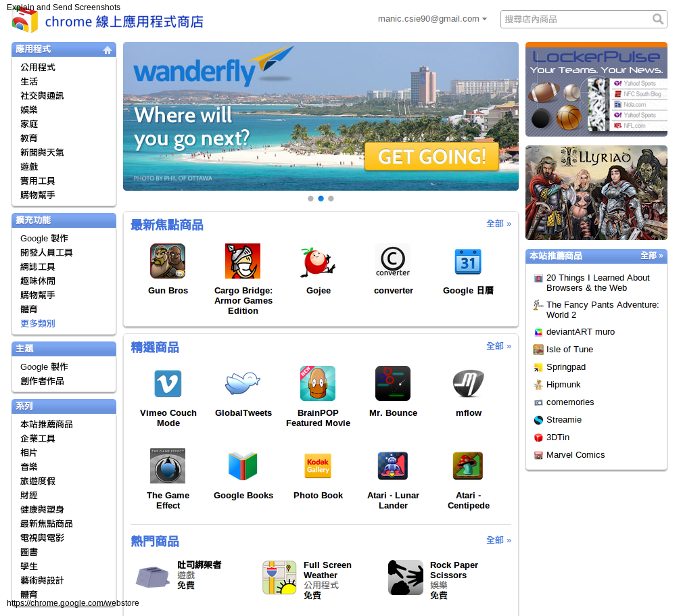
Task: Open the Atari Lunar Lander icon
Action: pos(393,466)
